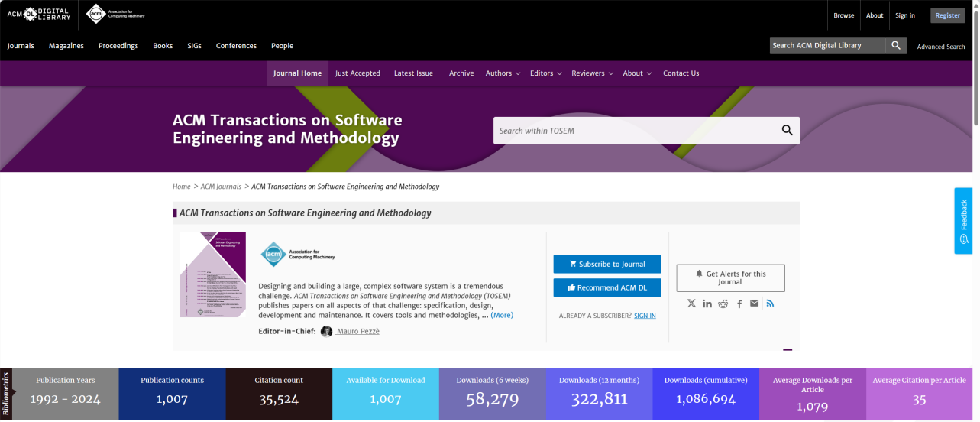This screenshot has width=980, height=422.
Task: Open the Proceedings menu item
Action: pos(118,46)
